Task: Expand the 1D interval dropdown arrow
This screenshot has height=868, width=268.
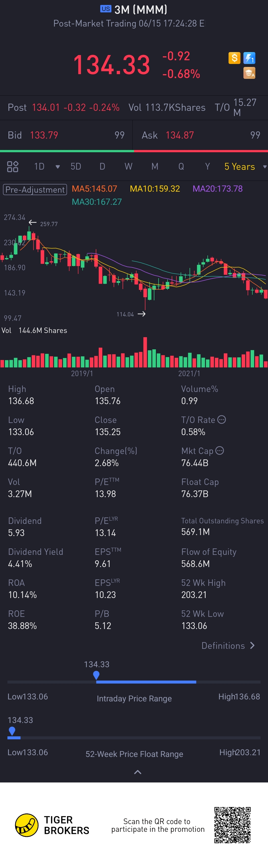Action: 58,167
